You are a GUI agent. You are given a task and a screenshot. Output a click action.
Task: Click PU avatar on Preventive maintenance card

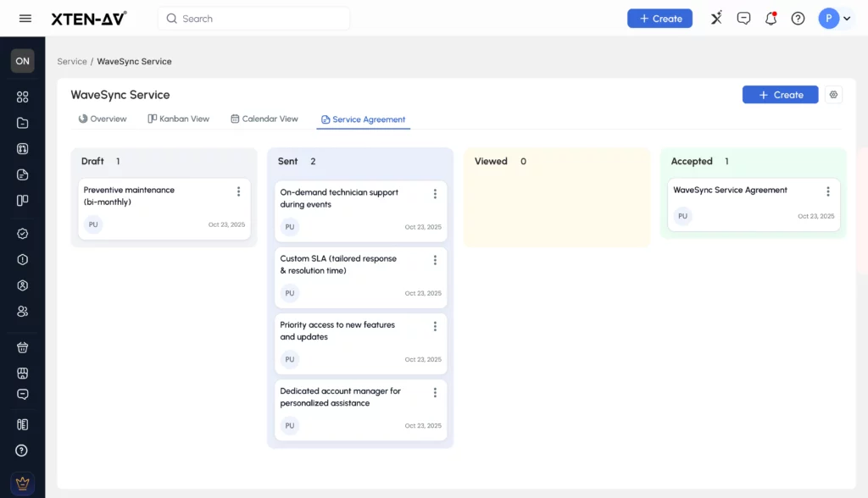pos(93,224)
